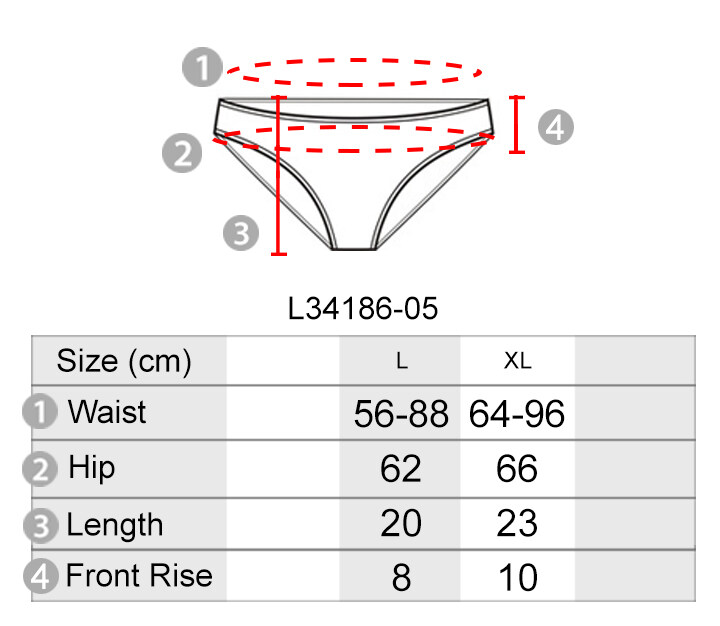This screenshot has height=626, width=720.
Task: Click the Front Rise row label
Action: tap(139, 576)
